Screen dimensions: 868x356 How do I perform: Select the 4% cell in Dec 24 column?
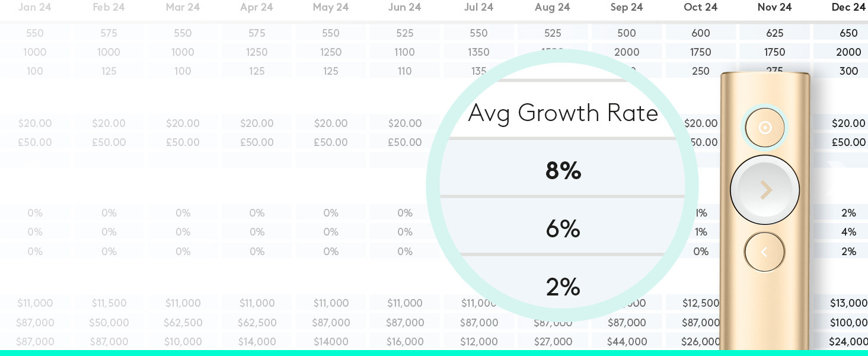[x=848, y=232]
